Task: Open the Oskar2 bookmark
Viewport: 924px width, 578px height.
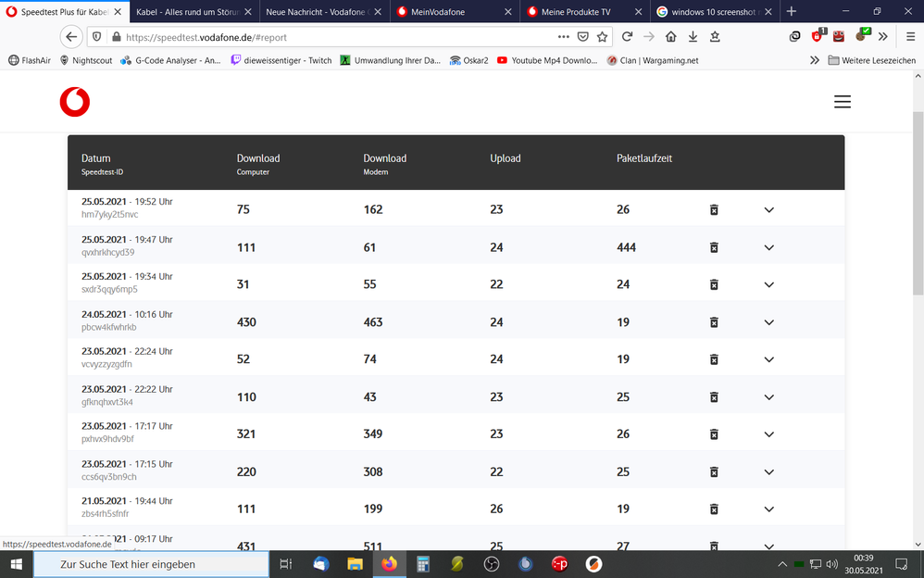Action: [x=469, y=60]
